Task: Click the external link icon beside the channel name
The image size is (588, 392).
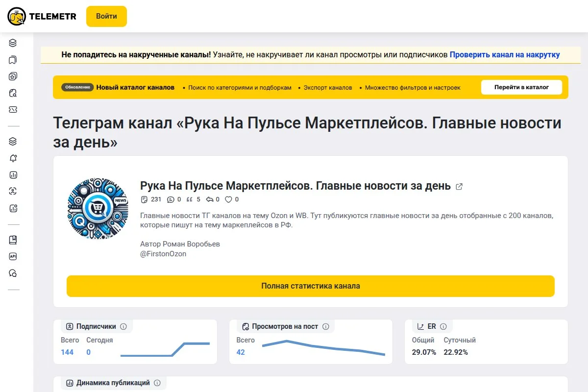Action: (459, 186)
